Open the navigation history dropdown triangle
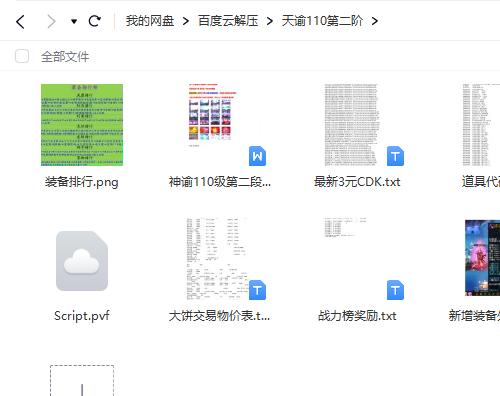 (74, 22)
